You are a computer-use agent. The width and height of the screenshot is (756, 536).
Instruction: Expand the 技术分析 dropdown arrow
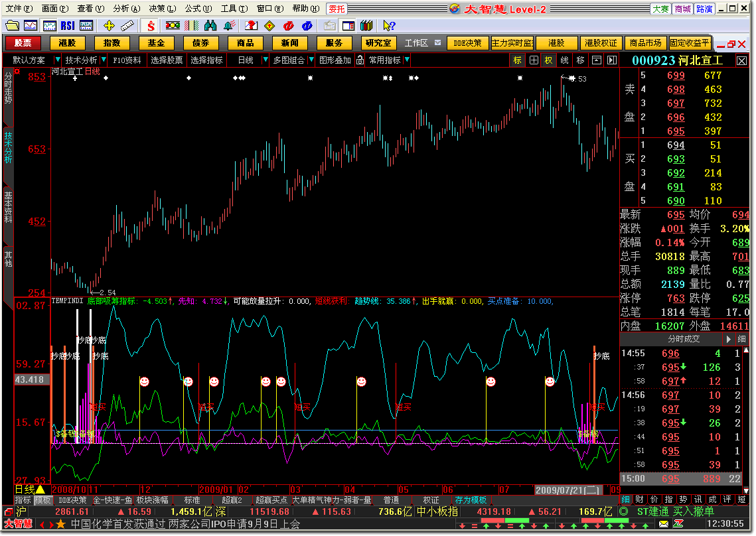(x=104, y=60)
